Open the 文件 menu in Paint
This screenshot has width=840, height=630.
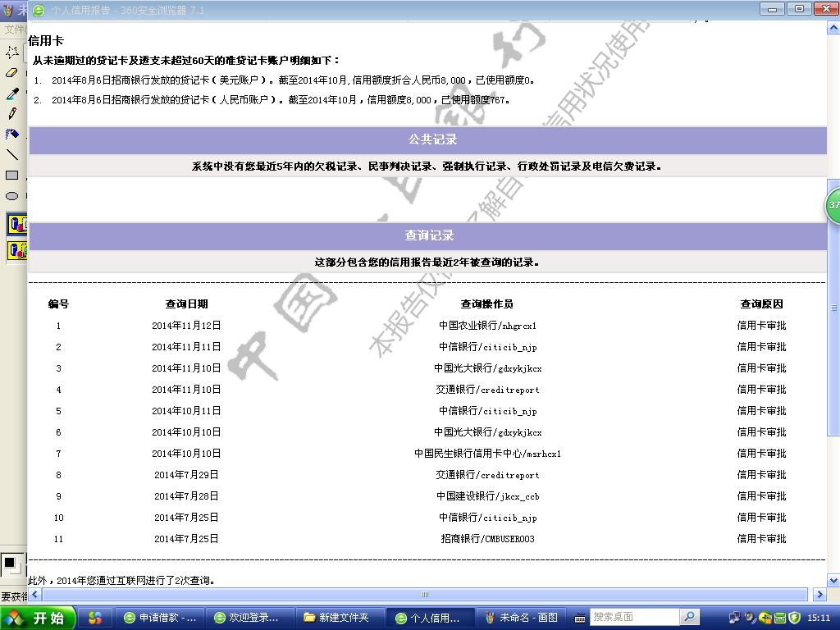[x=14, y=30]
